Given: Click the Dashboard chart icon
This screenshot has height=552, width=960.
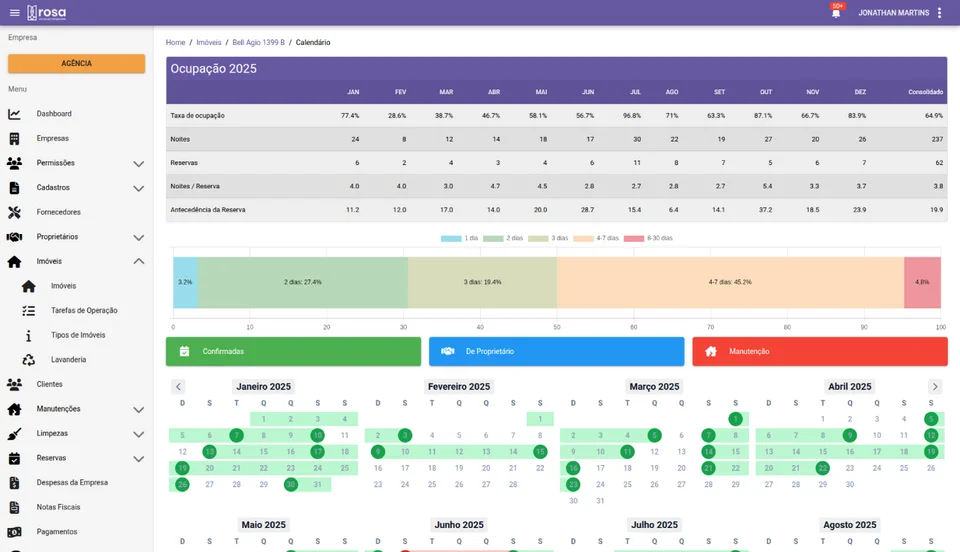Looking at the screenshot, I should click(15, 114).
